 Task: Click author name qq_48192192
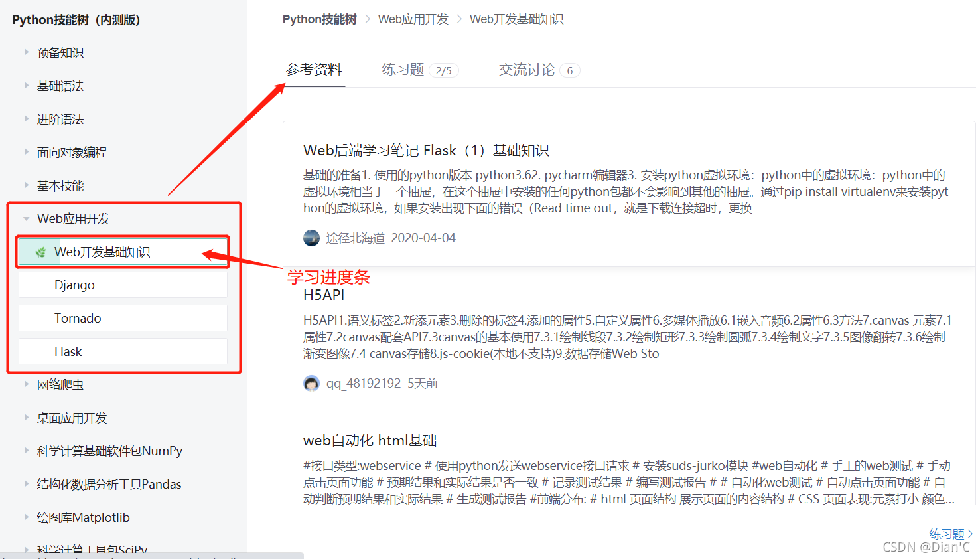click(364, 383)
